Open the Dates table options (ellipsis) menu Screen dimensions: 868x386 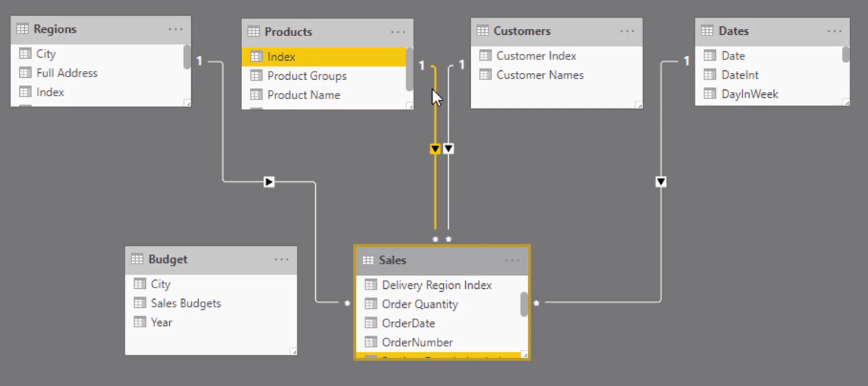click(835, 31)
